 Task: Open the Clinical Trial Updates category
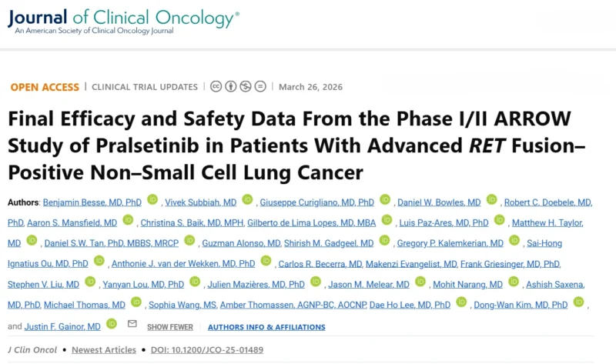coord(145,87)
